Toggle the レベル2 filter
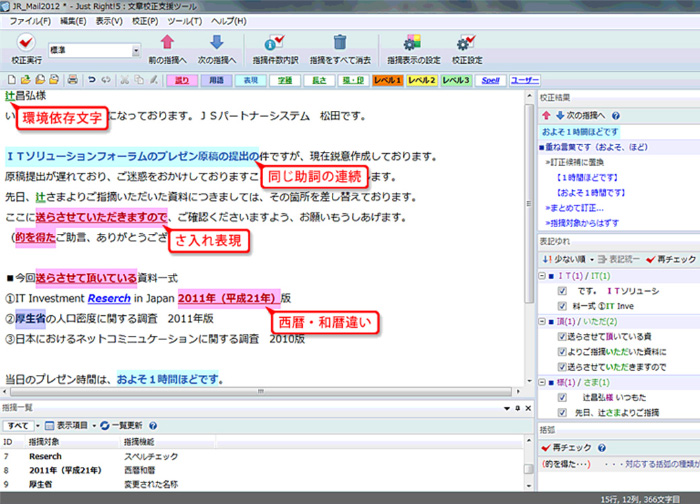 421,80
